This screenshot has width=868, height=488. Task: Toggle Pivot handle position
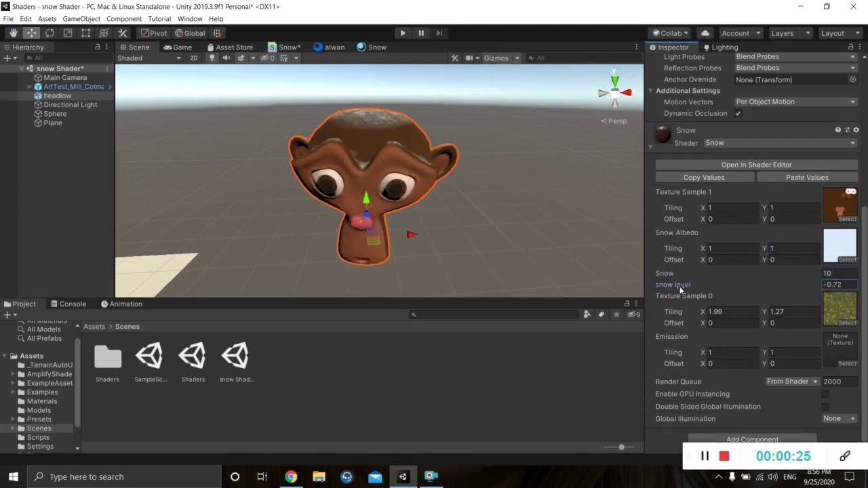click(x=153, y=33)
